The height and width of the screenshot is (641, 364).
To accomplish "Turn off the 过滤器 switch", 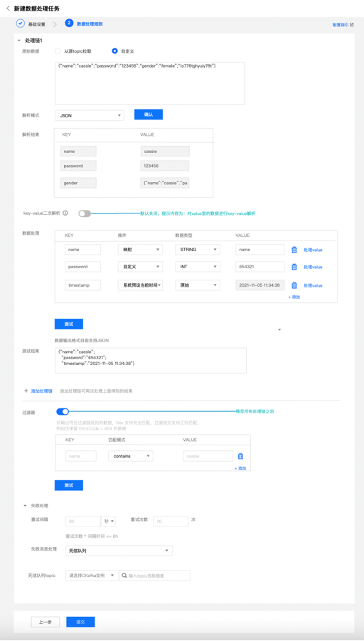I will coord(63,412).
